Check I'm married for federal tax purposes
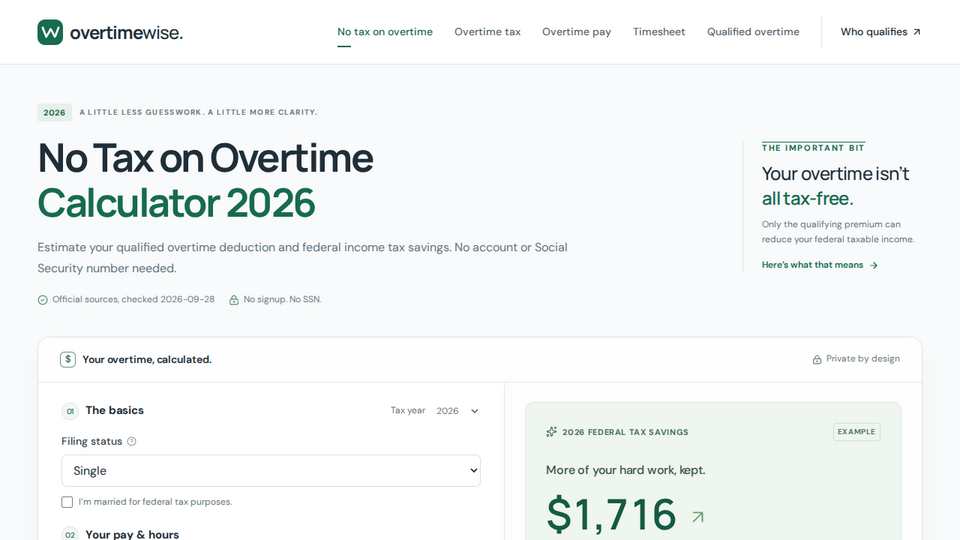960x540 pixels. click(67, 502)
